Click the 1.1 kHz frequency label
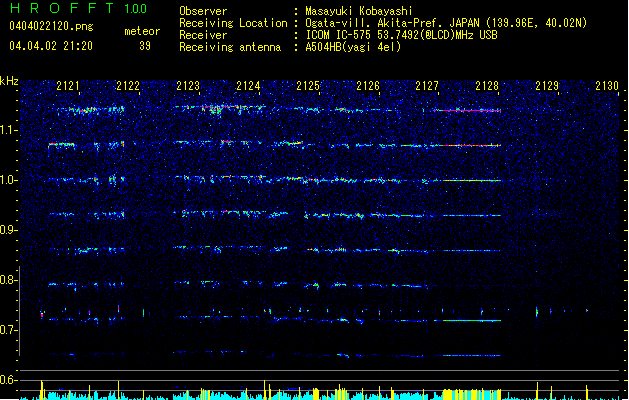Viewport: 629px width, 400px height. pyautogui.click(x=9, y=130)
